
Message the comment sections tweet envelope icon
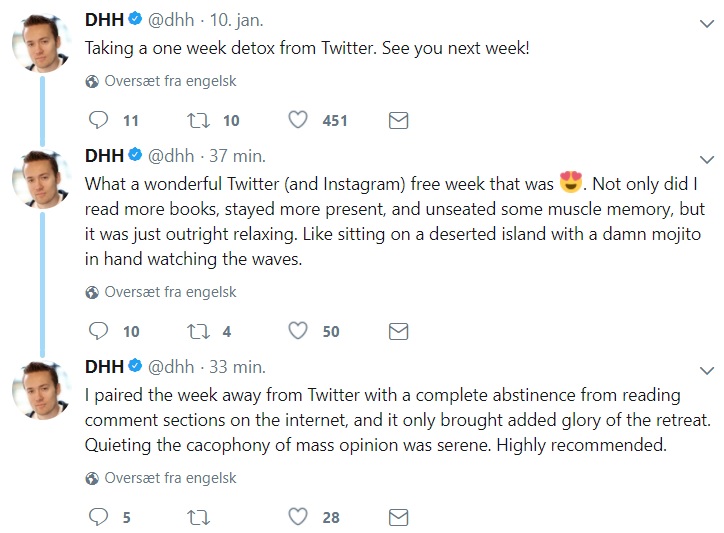pos(397,517)
